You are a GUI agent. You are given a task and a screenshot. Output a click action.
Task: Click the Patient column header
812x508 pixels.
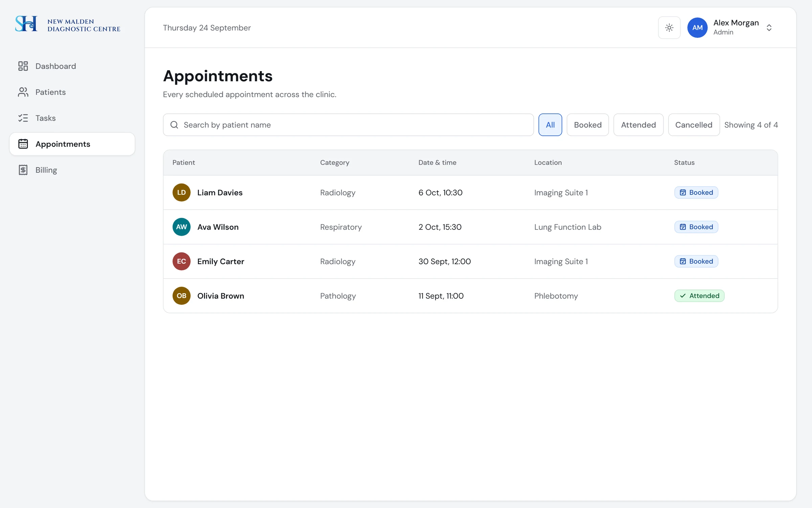point(184,163)
